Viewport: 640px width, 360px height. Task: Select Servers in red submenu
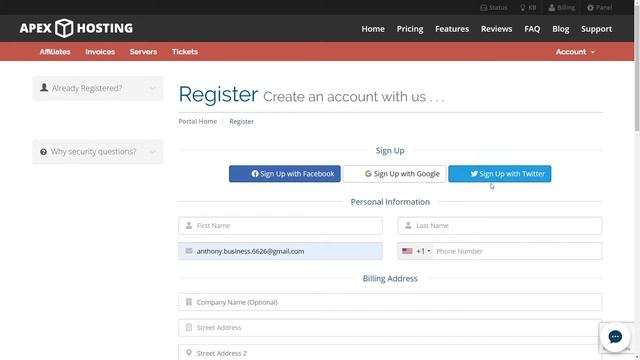[143, 52]
